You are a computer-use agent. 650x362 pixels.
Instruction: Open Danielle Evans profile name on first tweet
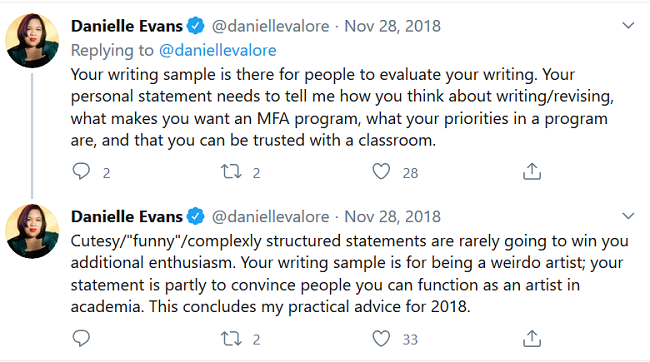tap(127, 26)
